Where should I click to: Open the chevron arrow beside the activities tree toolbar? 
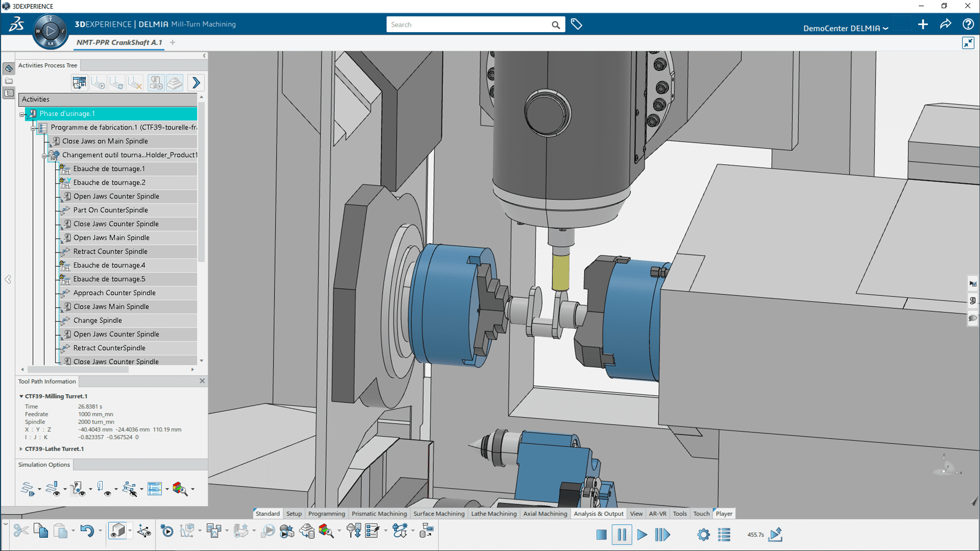(x=196, y=83)
